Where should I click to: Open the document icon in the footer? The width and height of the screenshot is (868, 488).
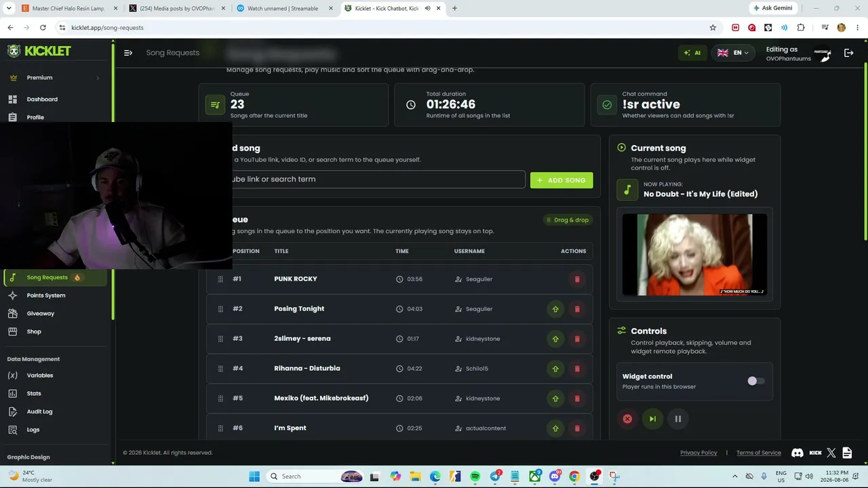coord(847,453)
